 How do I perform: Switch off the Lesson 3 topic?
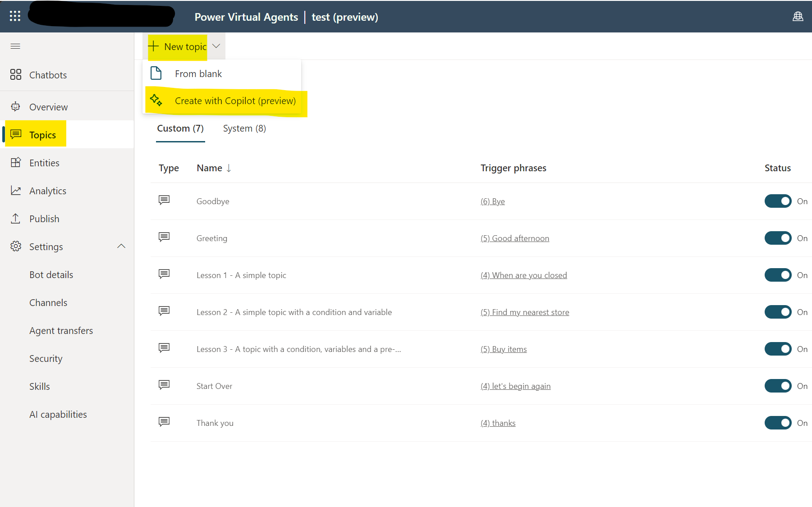[x=778, y=349]
